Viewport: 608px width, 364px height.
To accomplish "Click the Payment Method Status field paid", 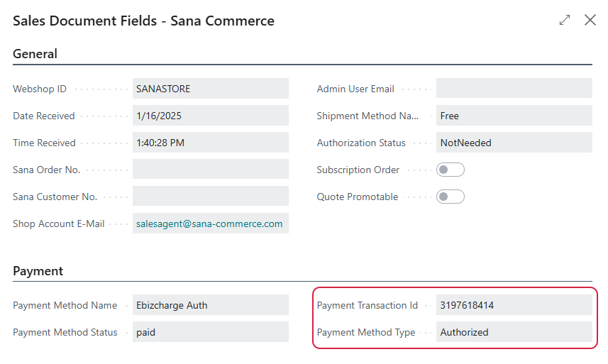I will 211,332.
